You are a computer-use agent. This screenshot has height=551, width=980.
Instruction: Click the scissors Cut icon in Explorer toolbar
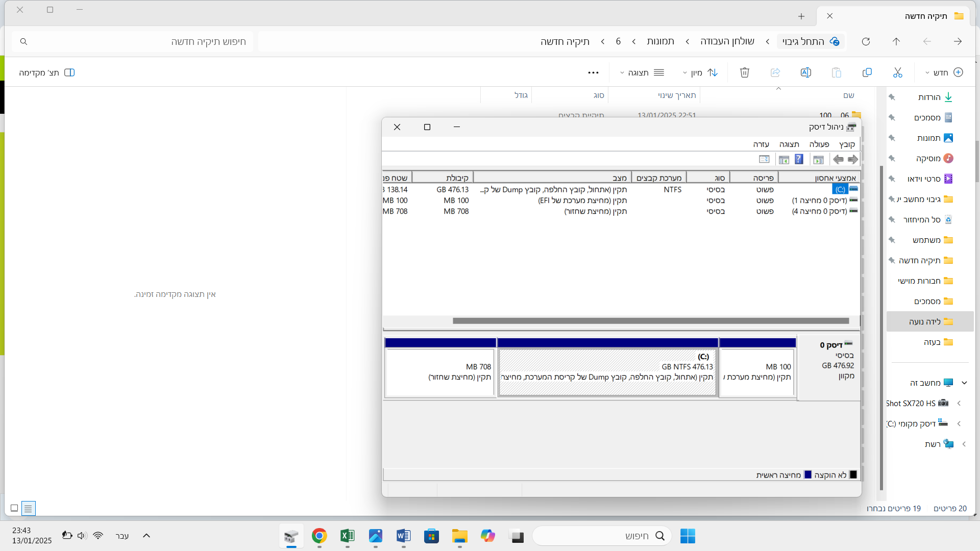point(898,72)
